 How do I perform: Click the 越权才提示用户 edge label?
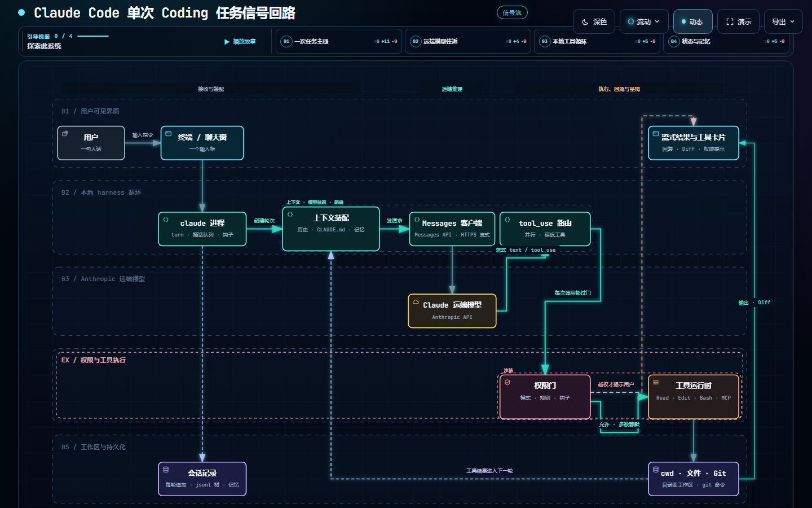click(616, 384)
